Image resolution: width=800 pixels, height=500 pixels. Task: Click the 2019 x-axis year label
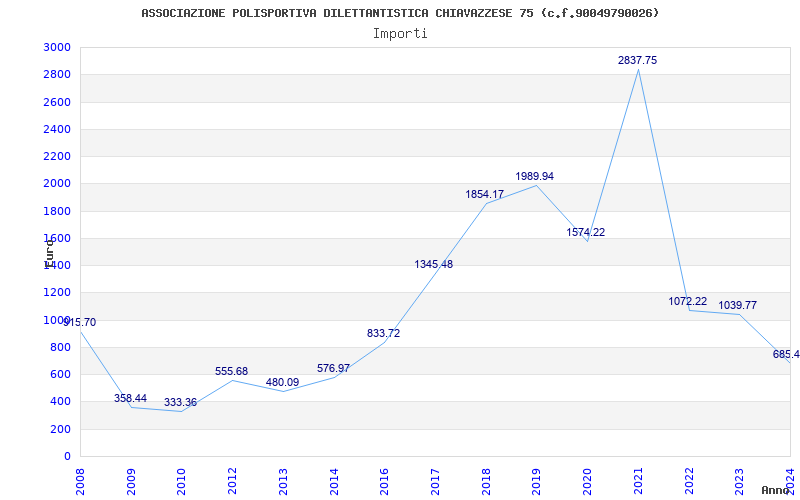click(x=537, y=481)
